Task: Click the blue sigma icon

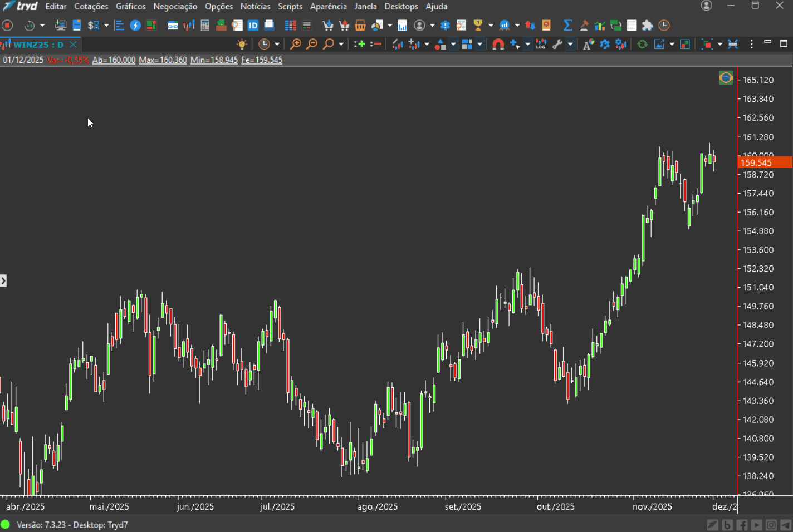Action: pos(567,26)
